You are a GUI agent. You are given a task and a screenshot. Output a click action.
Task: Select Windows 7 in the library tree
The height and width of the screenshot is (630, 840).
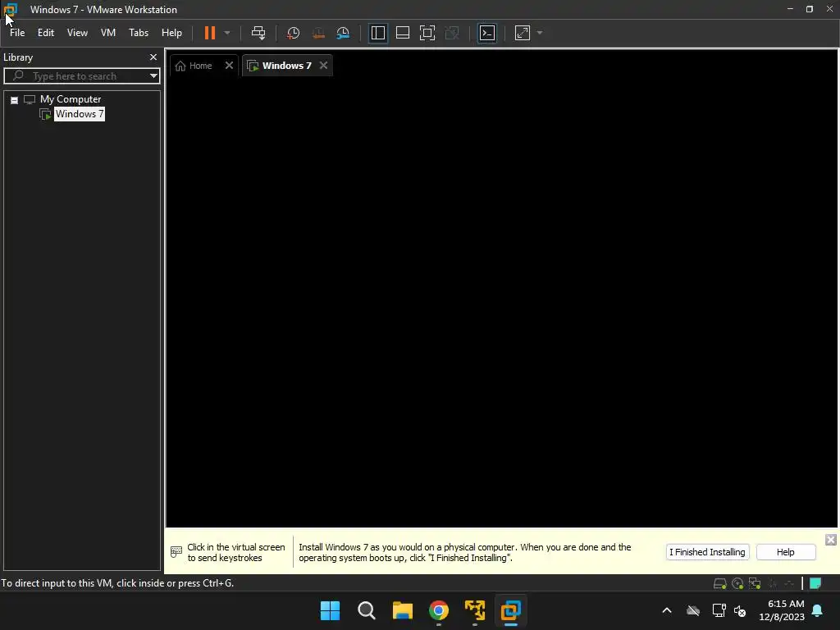(x=80, y=114)
